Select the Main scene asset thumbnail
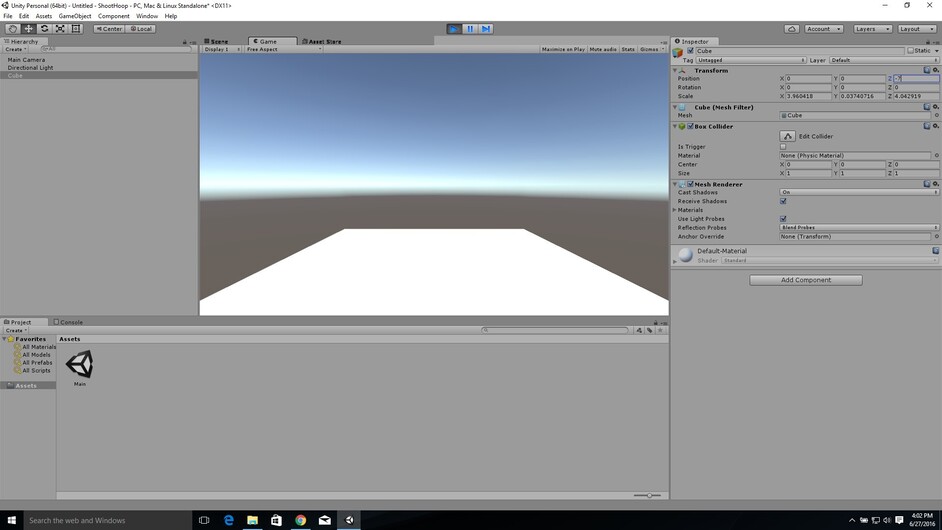The height and width of the screenshot is (530, 942). tap(80, 364)
